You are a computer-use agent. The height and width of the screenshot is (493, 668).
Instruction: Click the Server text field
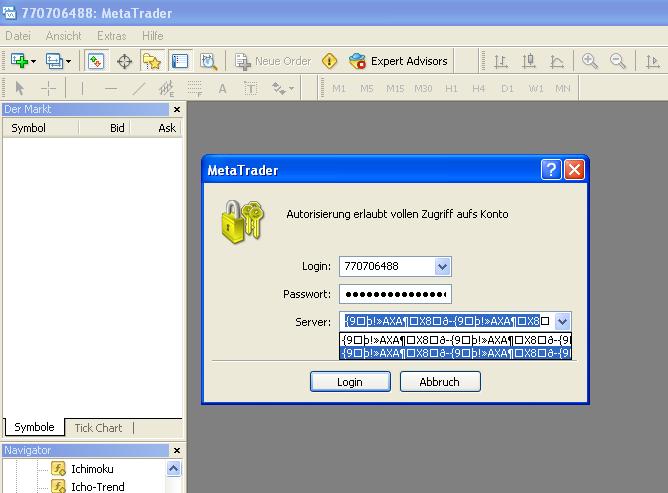(447, 321)
